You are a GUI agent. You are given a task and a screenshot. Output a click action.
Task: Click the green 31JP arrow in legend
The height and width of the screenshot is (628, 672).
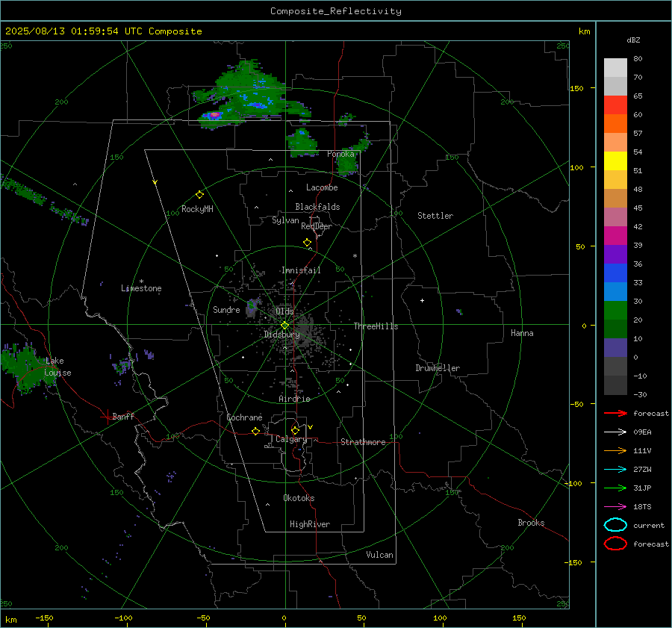pos(615,488)
